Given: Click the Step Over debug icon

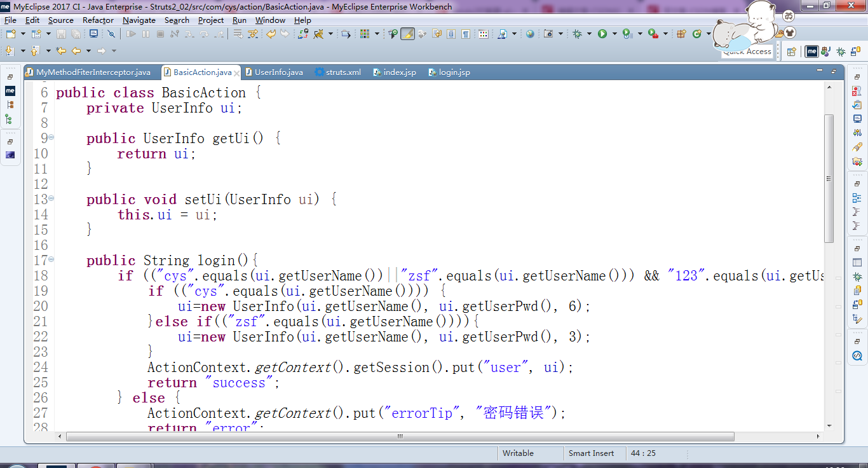Looking at the screenshot, I should [204, 34].
